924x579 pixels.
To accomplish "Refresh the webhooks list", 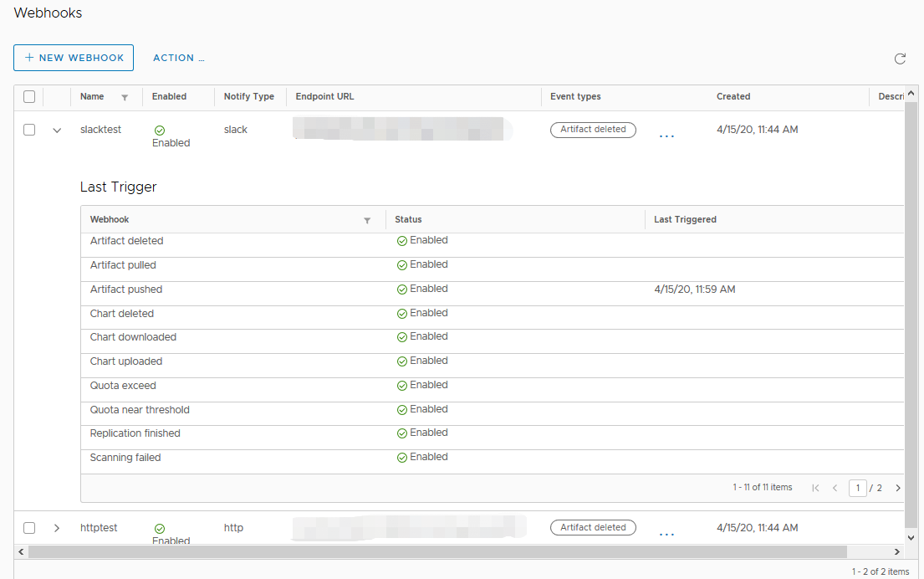I will (x=900, y=59).
